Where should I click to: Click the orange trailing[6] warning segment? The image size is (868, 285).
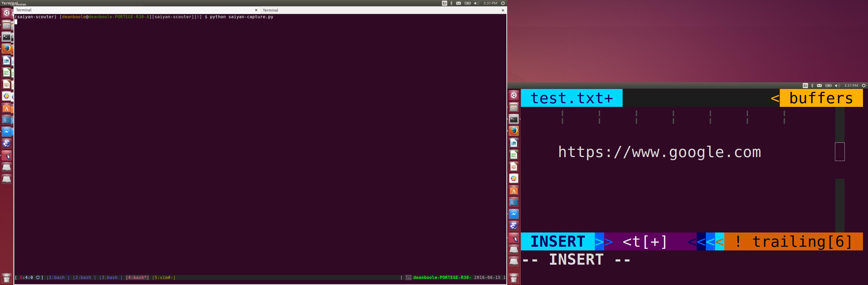[794, 242]
